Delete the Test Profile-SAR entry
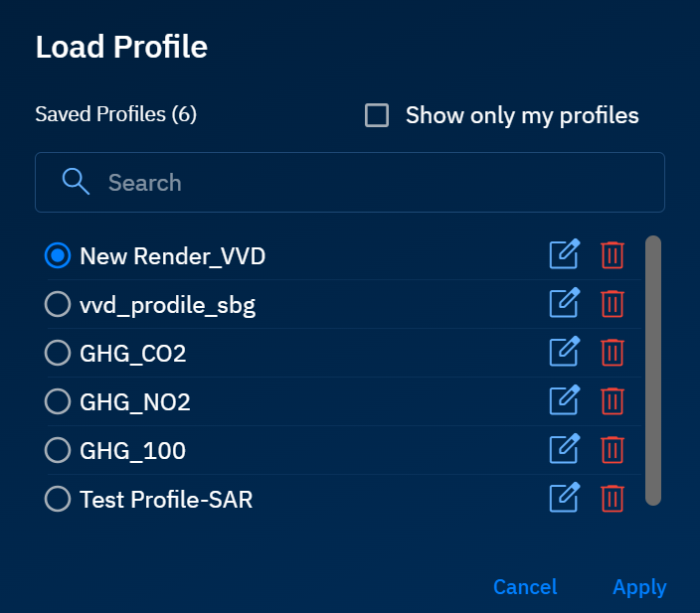The height and width of the screenshot is (613, 700). [612, 498]
